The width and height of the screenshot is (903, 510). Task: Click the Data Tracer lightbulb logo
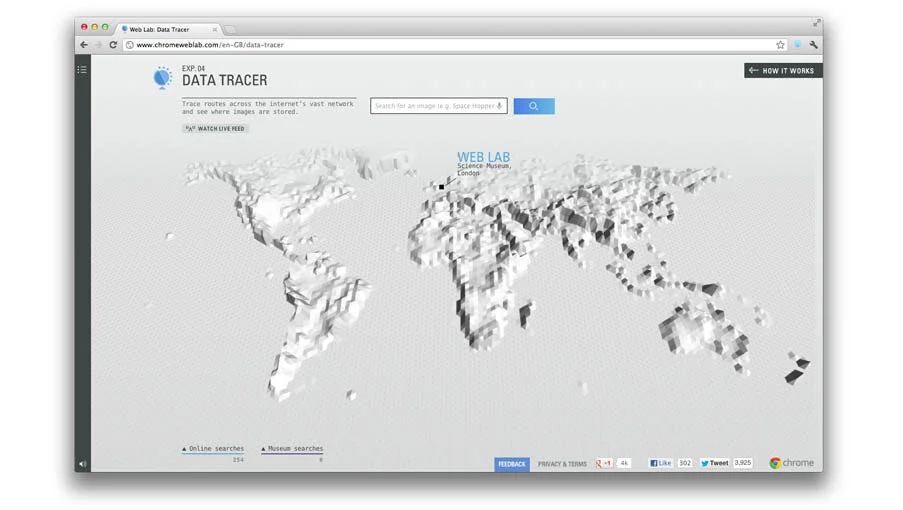click(x=162, y=78)
